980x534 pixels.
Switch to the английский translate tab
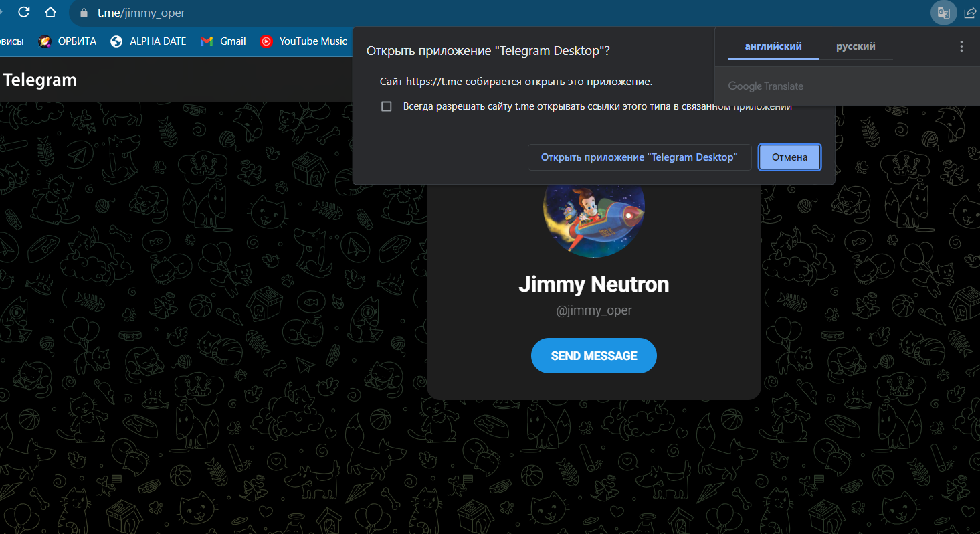click(773, 46)
